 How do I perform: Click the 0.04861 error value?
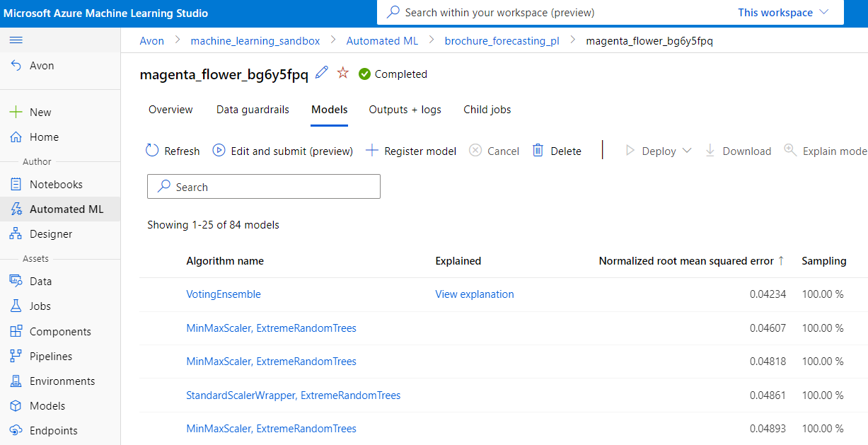tap(768, 395)
